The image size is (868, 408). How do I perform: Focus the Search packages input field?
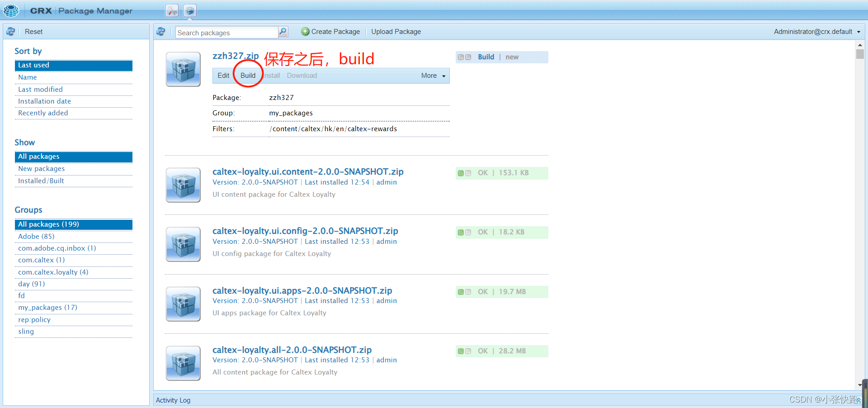click(x=227, y=33)
